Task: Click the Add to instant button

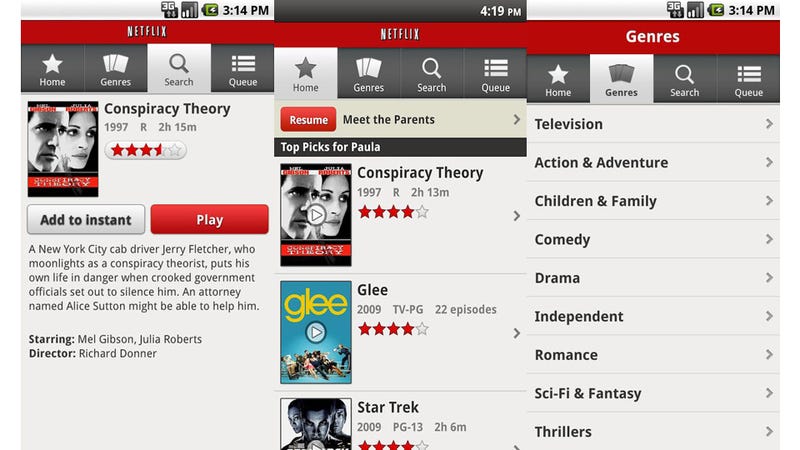Action: pyautogui.click(x=86, y=220)
